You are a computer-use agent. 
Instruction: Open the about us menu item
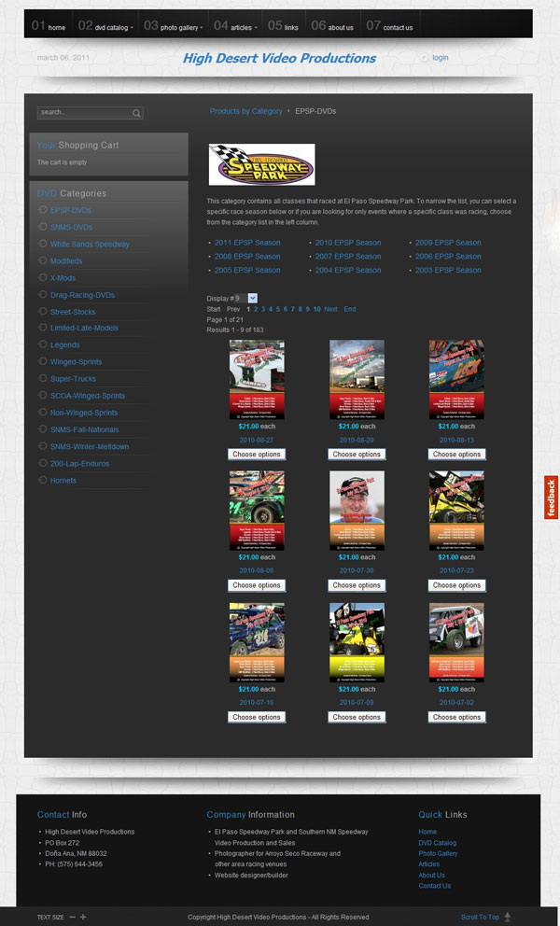[x=332, y=25]
